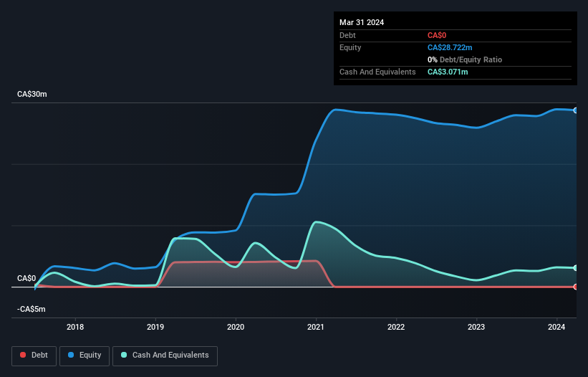Image resolution: width=588 pixels, height=377 pixels.
Task: Click the 2019 axis label
Action: tap(155, 327)
